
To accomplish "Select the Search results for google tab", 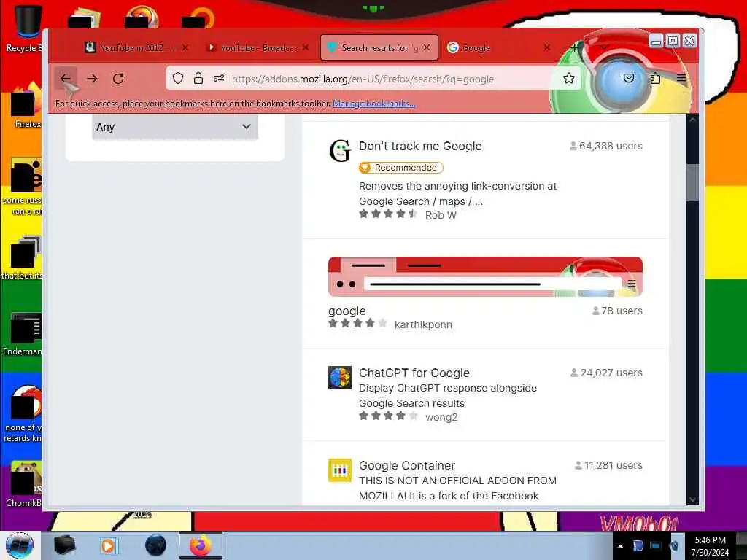I will [379, 47].
